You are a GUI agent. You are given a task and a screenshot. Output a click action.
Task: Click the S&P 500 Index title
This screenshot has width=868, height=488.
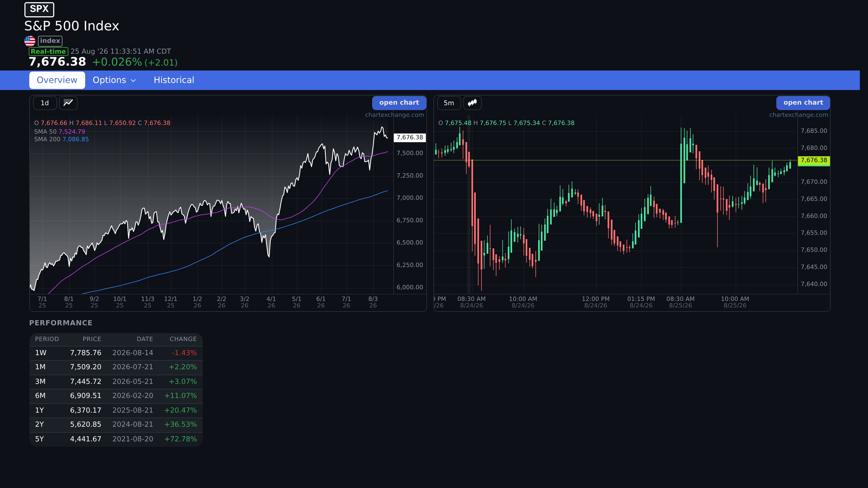[x=72, y=26]
